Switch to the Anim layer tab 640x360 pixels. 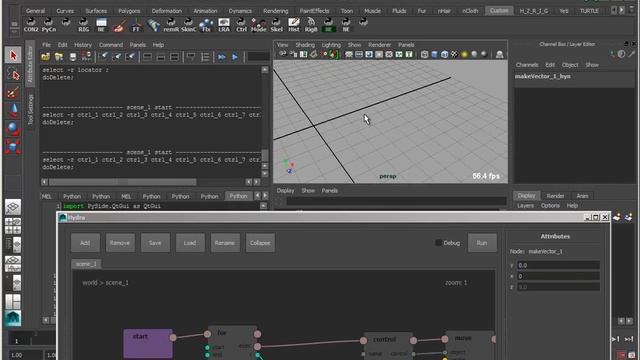coord(582,196)
